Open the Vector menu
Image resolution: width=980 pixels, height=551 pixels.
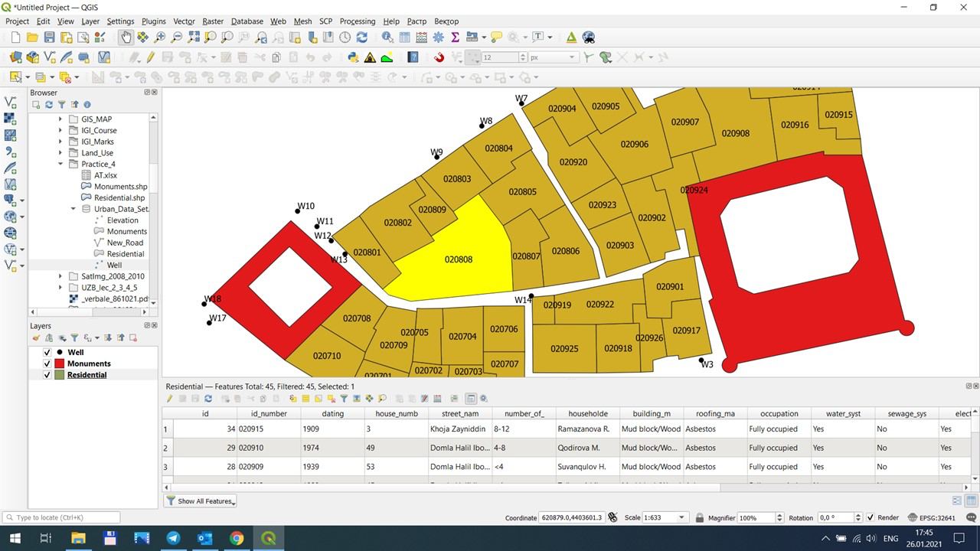pyautogui.click(x=184, y=21)
